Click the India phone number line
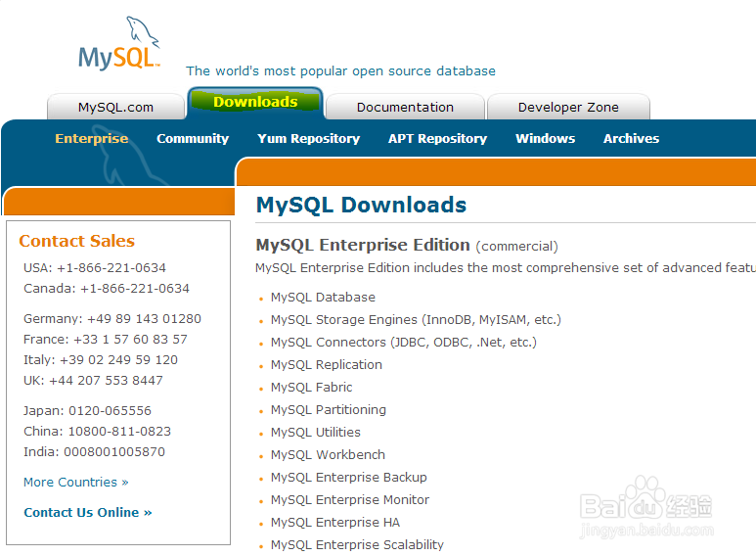This screenshot has width=756, height=556. tap(95, 452)
